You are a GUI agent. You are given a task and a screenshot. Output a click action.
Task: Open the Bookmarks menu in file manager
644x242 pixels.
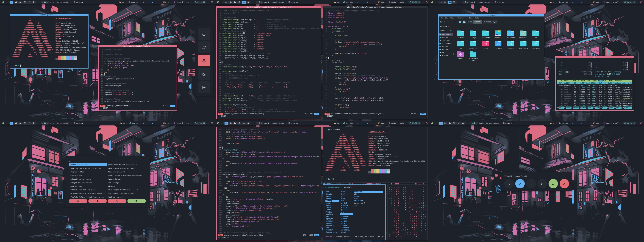click(460, 18)
